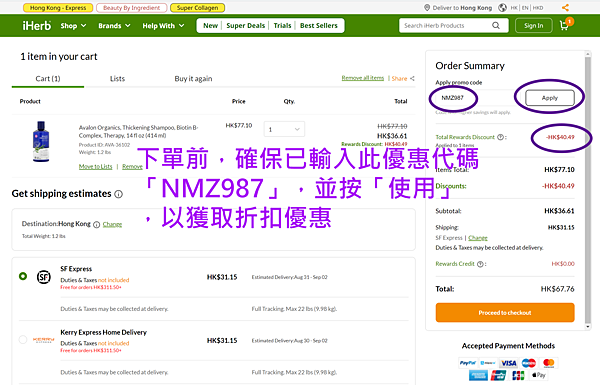Viewport: 600px width, 385px height.
Task: Click the promo code input field
Action: (x=478, y=98)
